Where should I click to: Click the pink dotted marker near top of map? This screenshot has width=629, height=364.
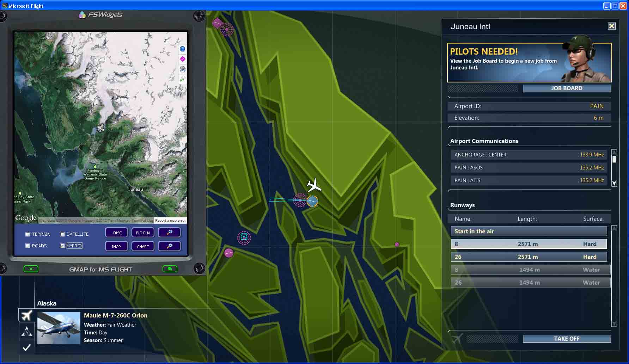pos(227,30)
